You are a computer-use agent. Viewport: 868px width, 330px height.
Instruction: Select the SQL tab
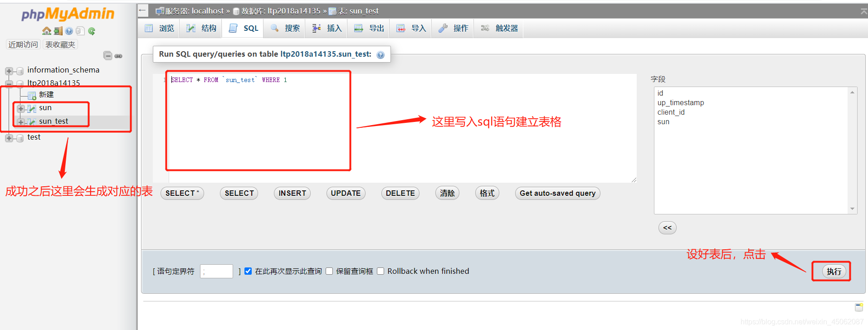tap(244, 28)
